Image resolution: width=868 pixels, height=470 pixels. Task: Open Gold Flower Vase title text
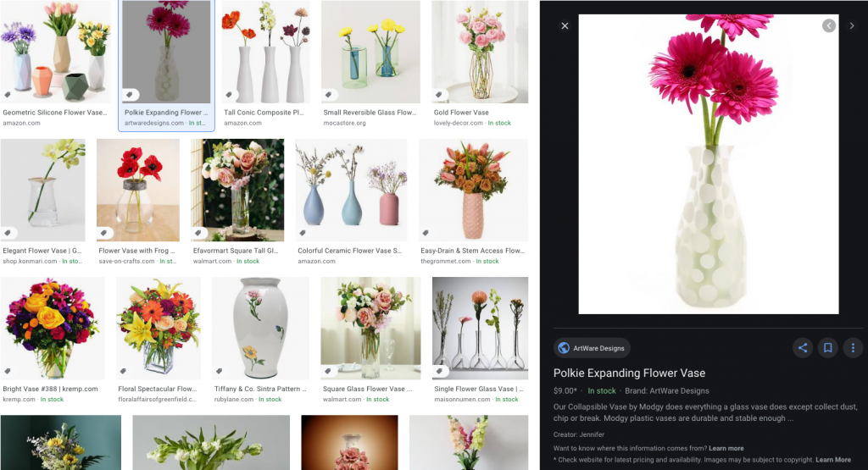pyautogui.click(x=461, y=113)
